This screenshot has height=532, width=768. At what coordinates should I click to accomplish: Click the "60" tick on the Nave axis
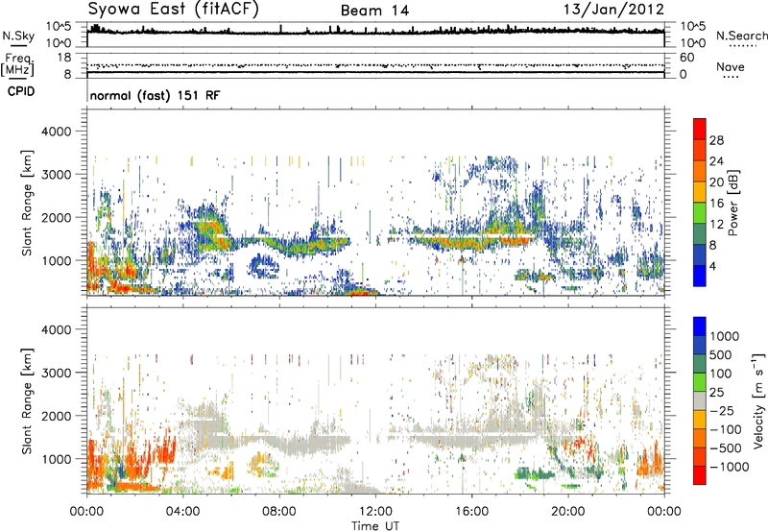click(686, 58)
